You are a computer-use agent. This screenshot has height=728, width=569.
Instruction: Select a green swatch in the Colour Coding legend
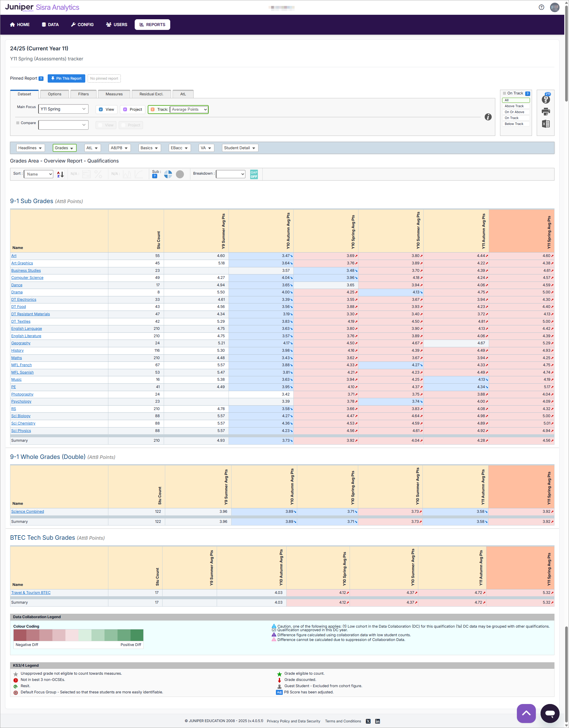[x=137, y=635]
